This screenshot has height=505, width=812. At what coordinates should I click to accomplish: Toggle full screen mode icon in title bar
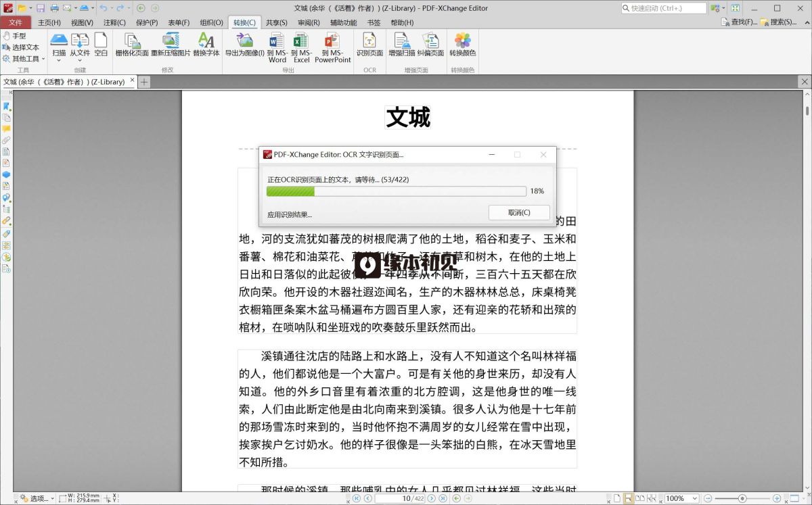point(736,8)
